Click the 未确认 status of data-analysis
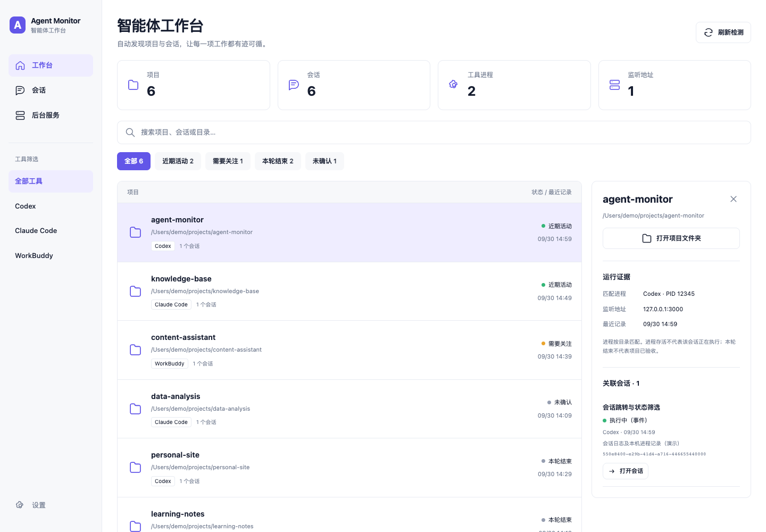 pyautogui.click(x=560, y=402)
